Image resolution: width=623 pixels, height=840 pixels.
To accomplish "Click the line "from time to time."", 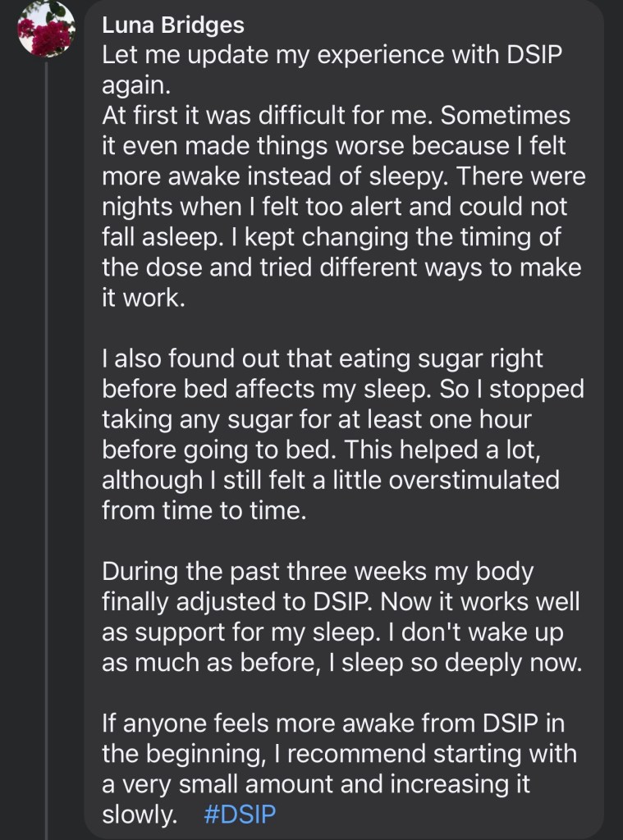I will click(204, 510).
